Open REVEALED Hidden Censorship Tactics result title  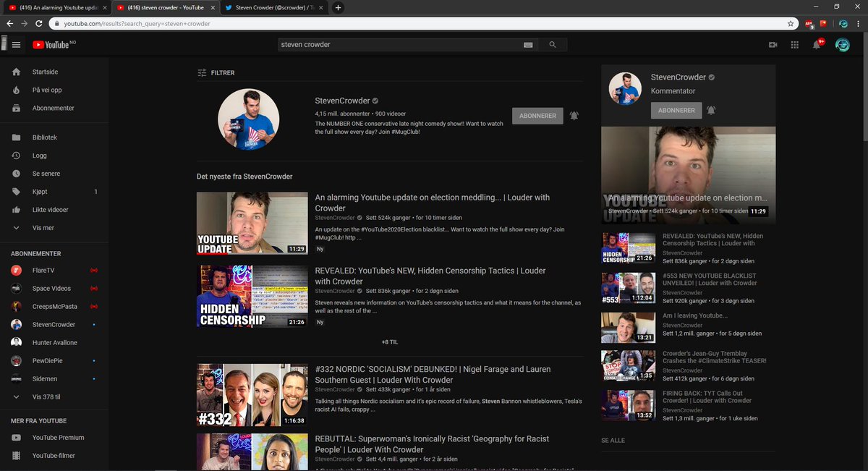click(430, 276)
